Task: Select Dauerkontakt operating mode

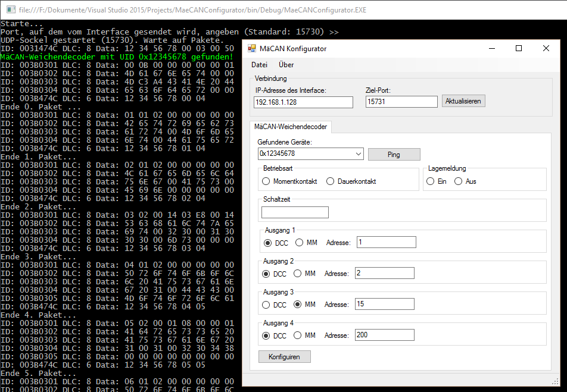Action: click(x=351, y=181)
